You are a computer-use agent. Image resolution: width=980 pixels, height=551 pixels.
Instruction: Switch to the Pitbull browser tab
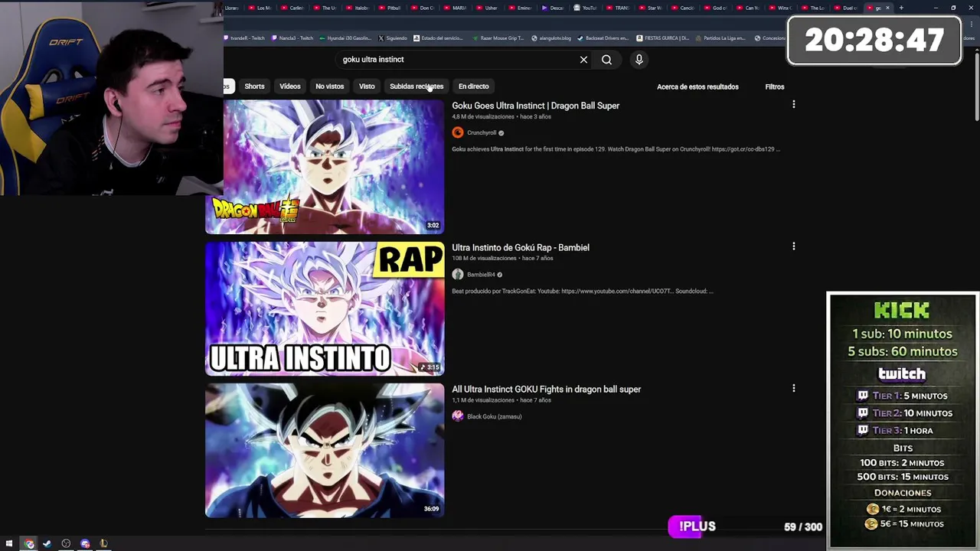390,8
